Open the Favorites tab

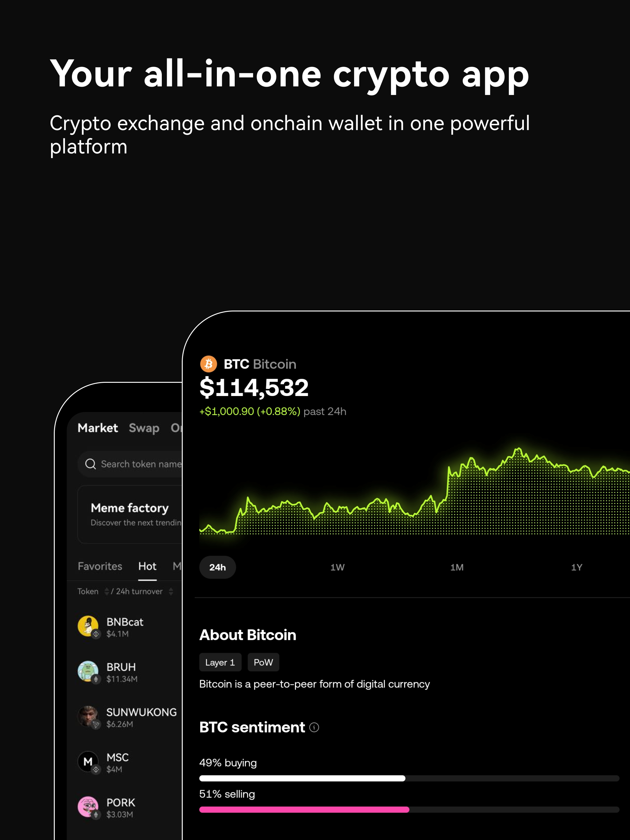click(x=100, y=566)
